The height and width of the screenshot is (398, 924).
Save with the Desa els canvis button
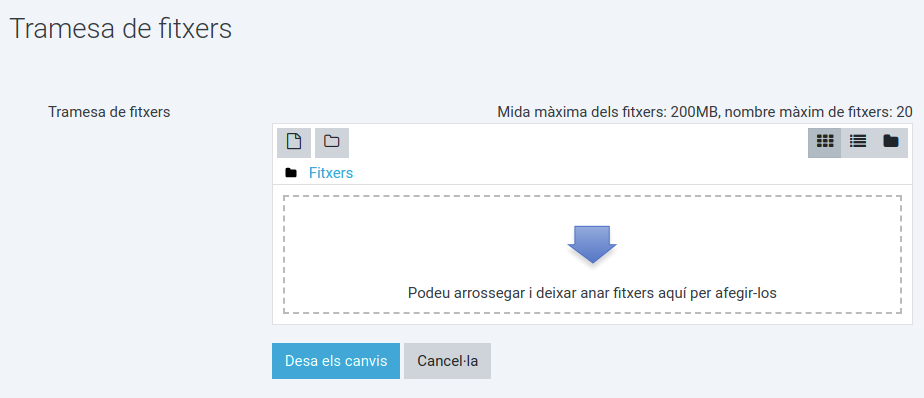coord(336,361)
